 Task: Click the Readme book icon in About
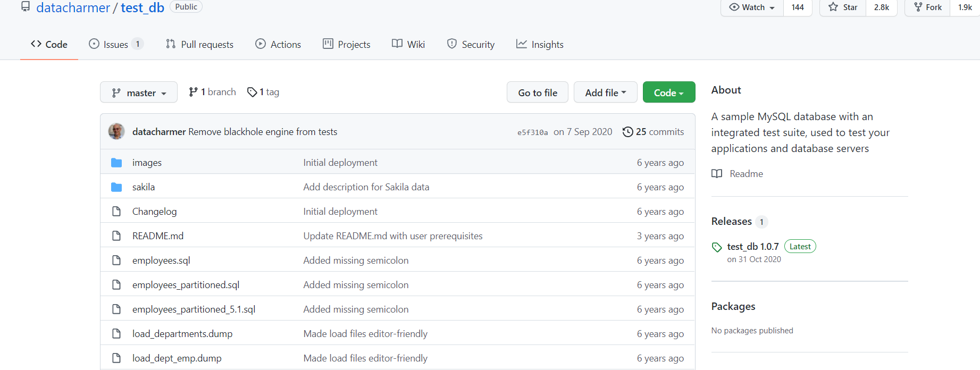[717, 174]
